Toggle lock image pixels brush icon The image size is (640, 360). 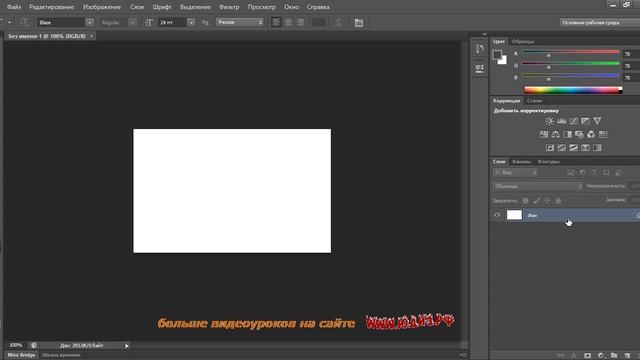click(x=537, y=200)
